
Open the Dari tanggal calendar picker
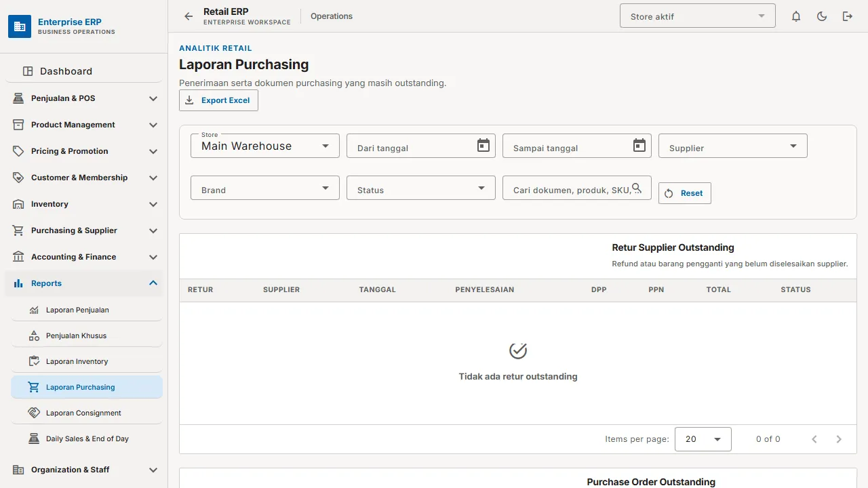[484, 146]
